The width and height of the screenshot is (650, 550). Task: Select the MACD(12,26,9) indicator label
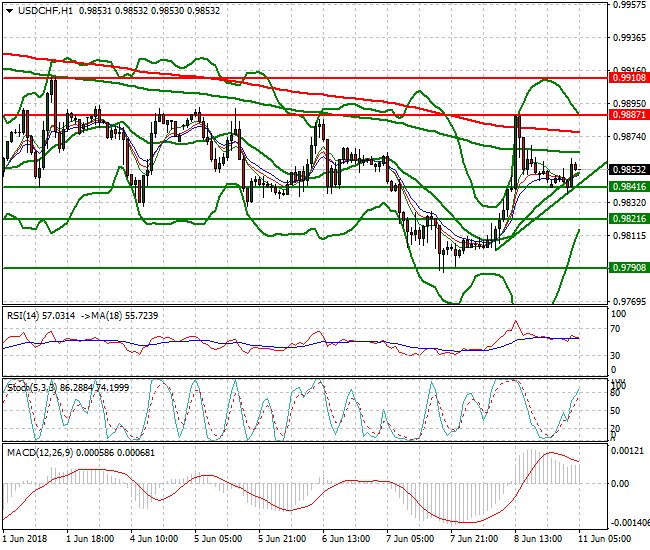click(x=40, y=453)
